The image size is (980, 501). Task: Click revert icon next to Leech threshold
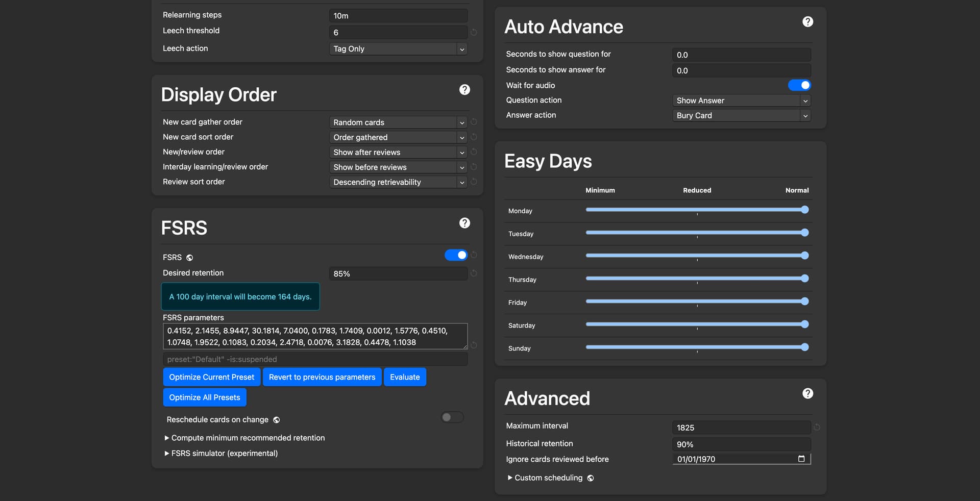pos(474,32)
